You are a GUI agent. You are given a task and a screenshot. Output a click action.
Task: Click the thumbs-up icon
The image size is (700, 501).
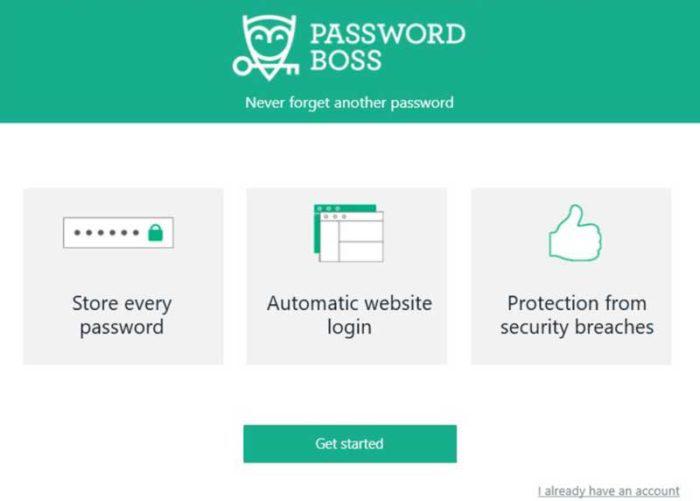(x=575, y=233)
